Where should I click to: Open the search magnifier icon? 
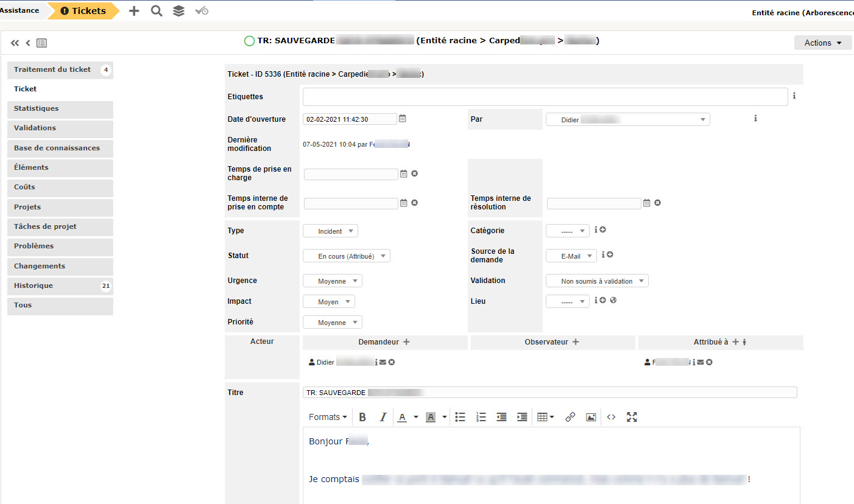coord(157,11)
